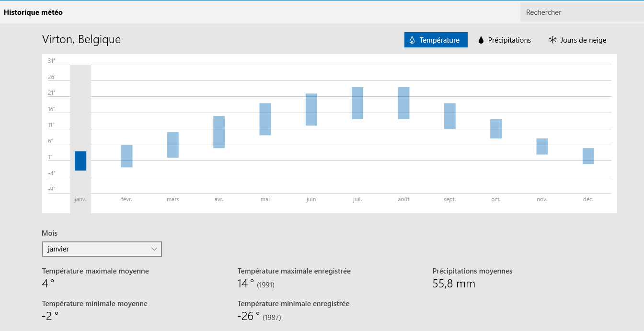Click the 31° axis label
Image resolution: width=644 pixels, height=331 pixels.
[52, 61]
